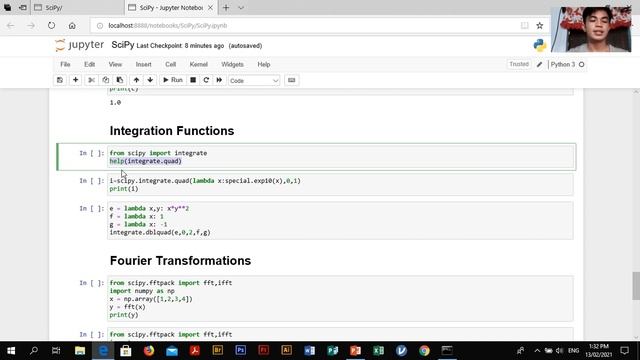Image resolution: width=640 pixels, height=360 pixels.
Task: Copy selected cells icon
Action: [x=106, y=80]
